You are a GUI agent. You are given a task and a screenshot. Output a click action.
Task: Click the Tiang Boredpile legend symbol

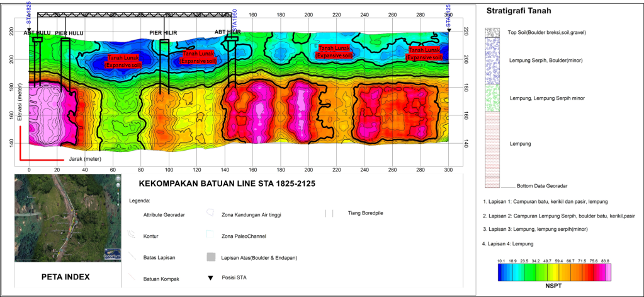coord(329,214)
